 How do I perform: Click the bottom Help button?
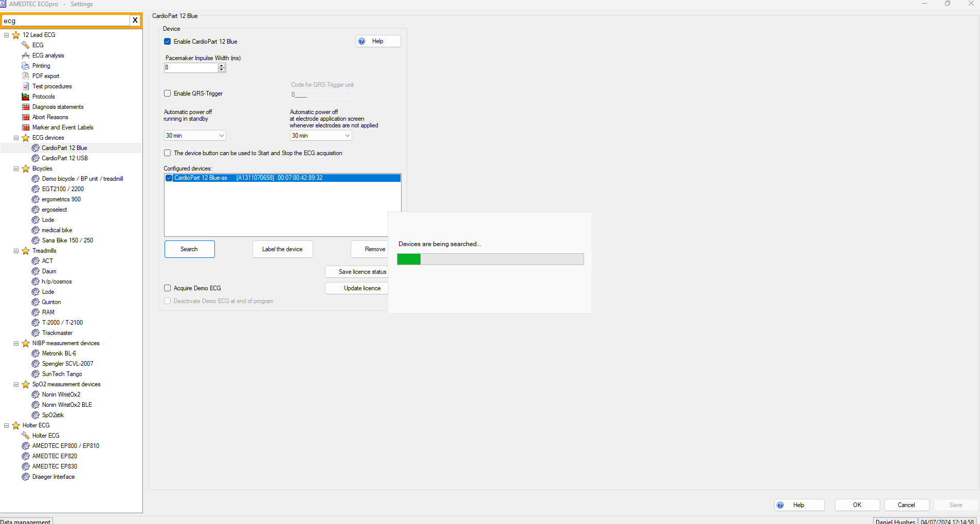(x=800, y=505)
